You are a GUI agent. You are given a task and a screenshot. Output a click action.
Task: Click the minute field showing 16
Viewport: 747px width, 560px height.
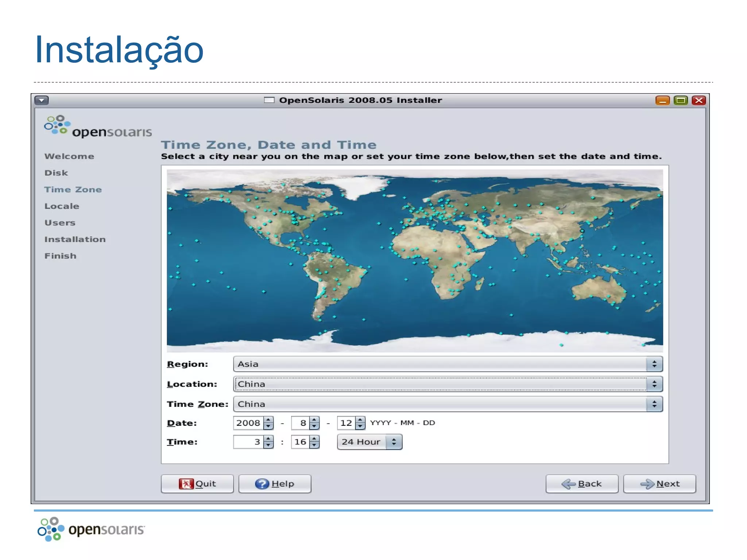pos(300,442)
